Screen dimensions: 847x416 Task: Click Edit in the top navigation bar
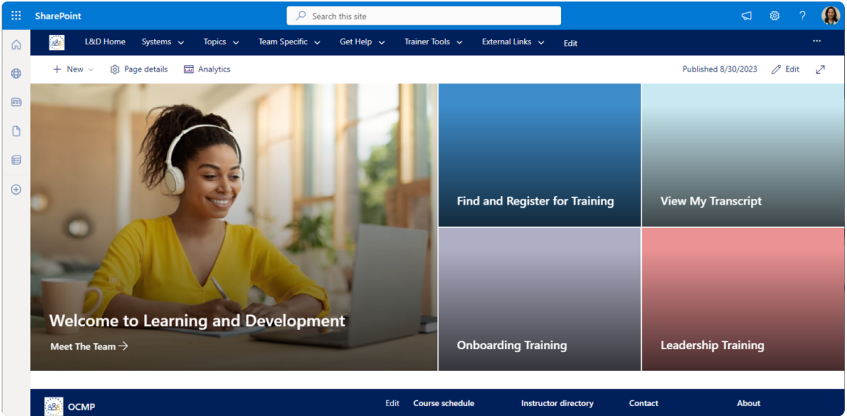(x=570, y=43)
